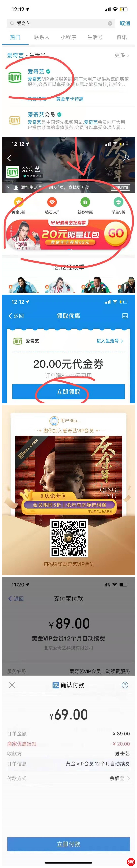Switch to the 小程序 tab

pos(68,37)
